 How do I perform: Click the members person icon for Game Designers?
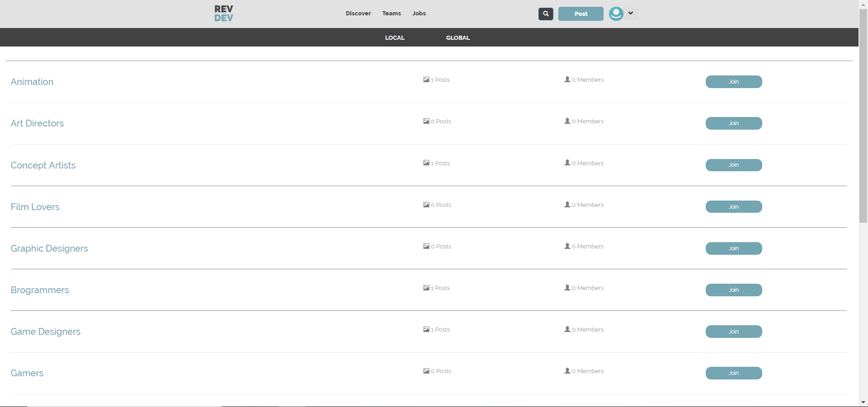(x=567, y=329)
